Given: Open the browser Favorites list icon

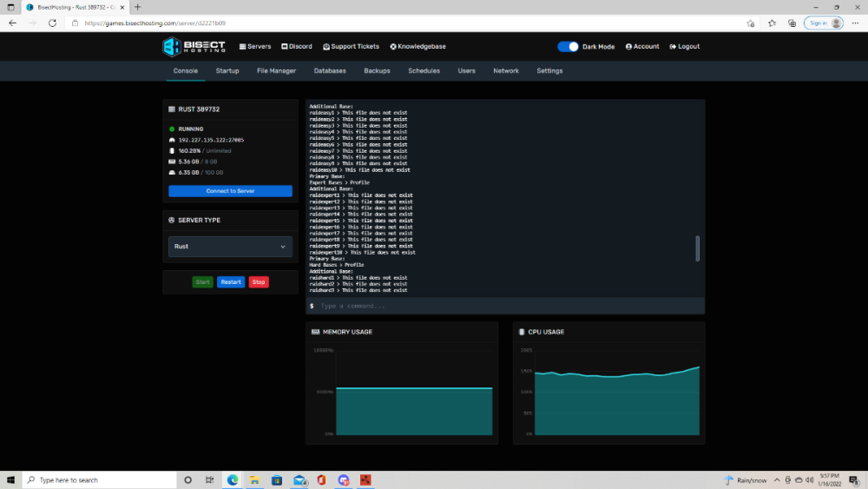Looking at the screenshot, I should 772,23.
